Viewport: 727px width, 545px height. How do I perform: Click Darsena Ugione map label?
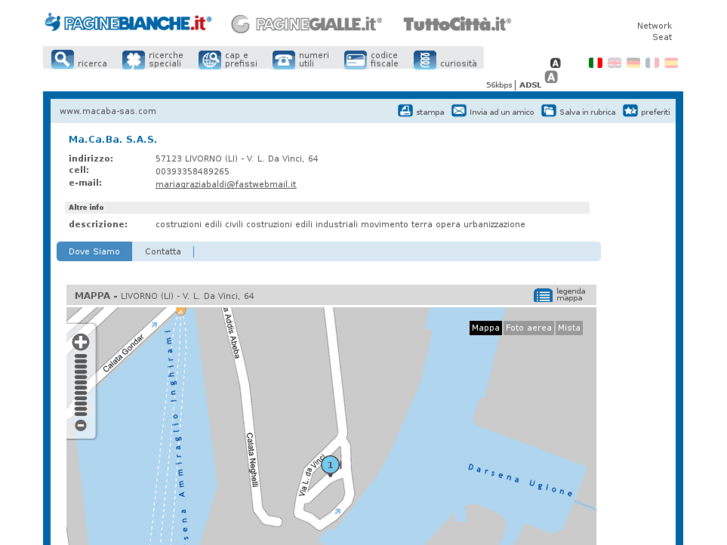tap(520, 480)
